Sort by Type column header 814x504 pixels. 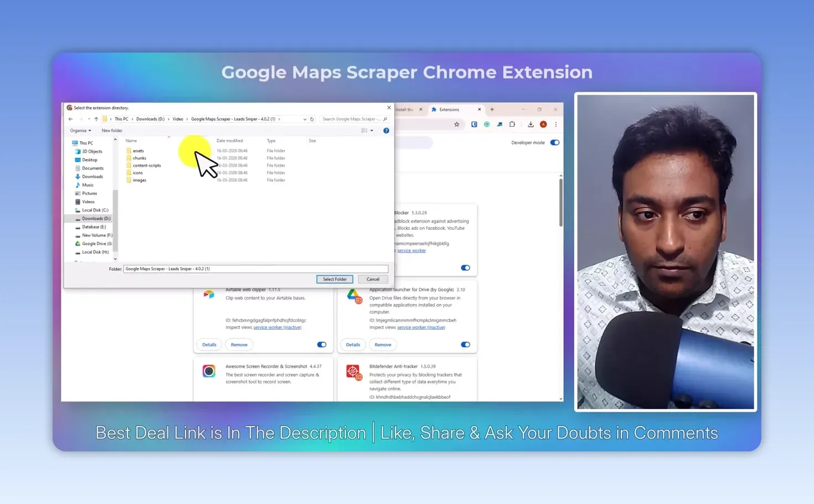click(271, 141)
